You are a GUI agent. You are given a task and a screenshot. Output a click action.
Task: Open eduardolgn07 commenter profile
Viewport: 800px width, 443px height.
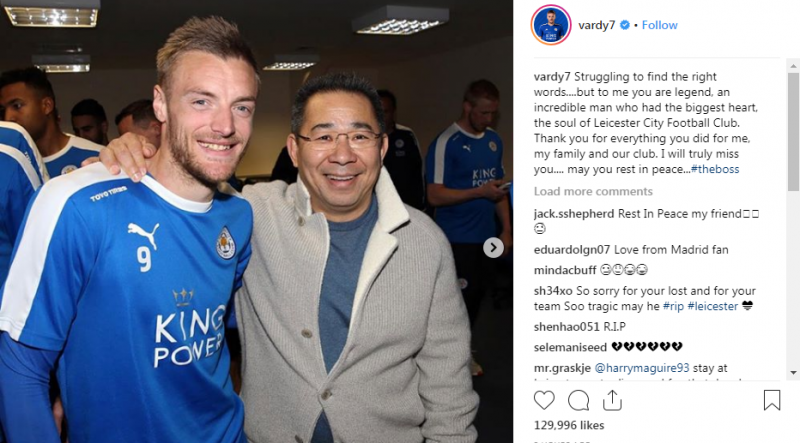tap(572, 250)
